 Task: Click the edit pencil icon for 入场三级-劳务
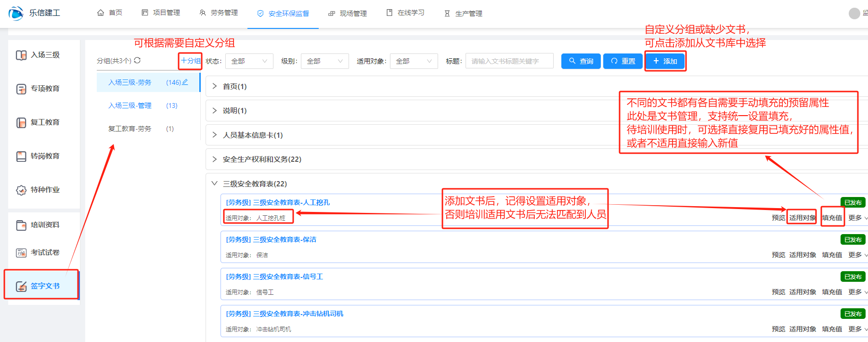point(185,82)
